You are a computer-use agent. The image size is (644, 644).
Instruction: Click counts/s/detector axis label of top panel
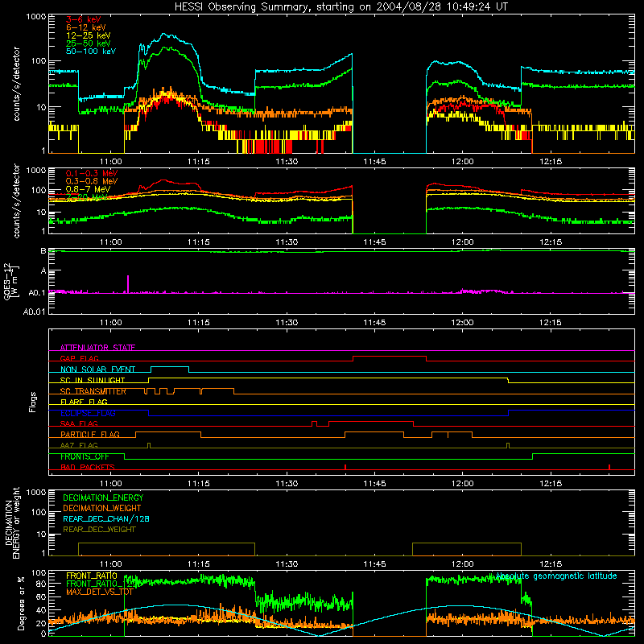[16, 84]
